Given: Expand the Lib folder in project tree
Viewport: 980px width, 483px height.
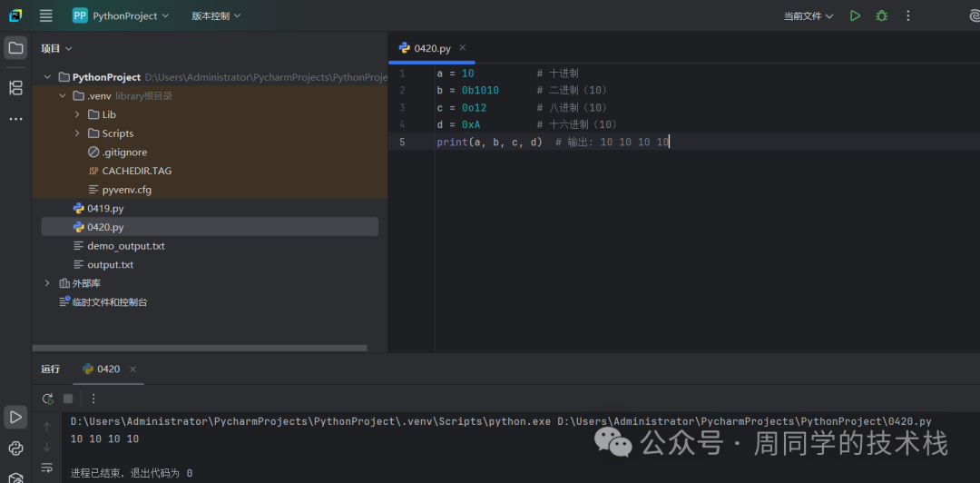Looking at the screenshot, I should pyautogui.click(x=77, y=114).
